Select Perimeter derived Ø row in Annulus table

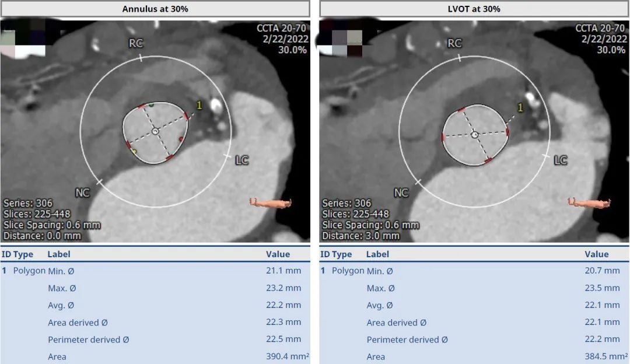[155, 339]
